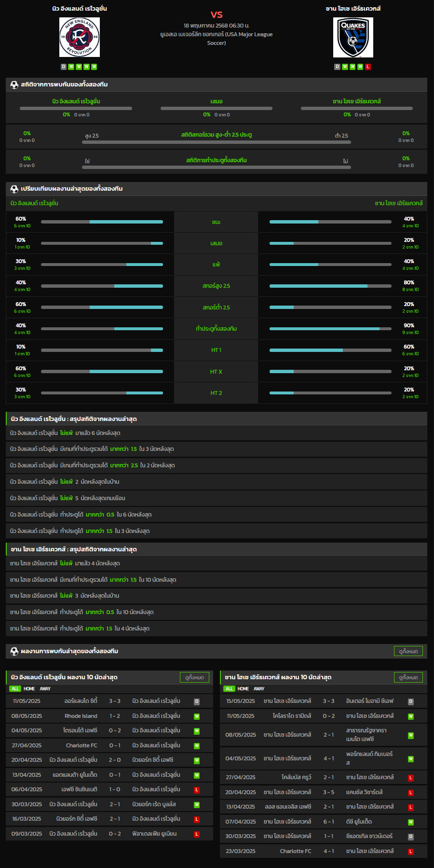Click the HT 1 label in comparison table
The width and height of the screenshot is (434, 868).
(216, 350)
